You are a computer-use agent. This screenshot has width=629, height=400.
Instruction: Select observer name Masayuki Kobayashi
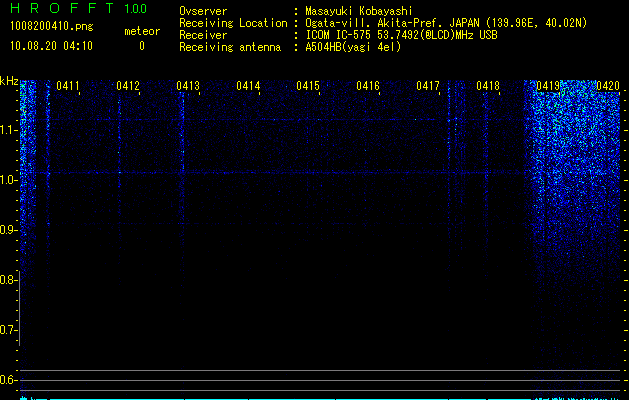tap(359, 11)
